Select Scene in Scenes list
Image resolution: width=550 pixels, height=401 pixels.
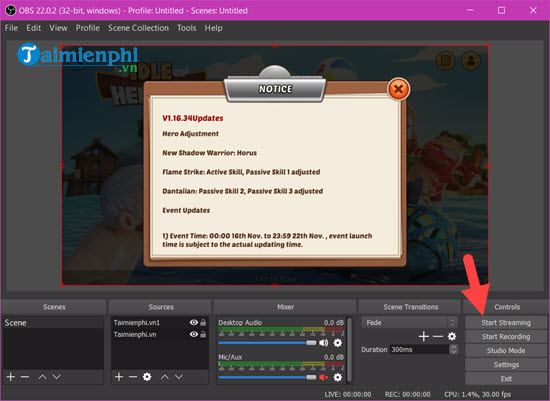click(53, 323)
